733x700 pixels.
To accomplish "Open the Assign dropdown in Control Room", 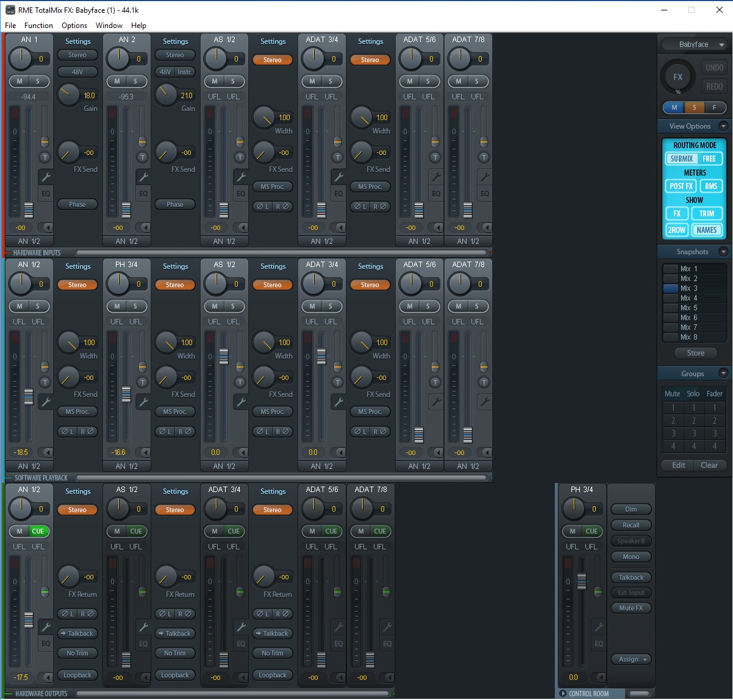I will click(x=631, y=659).
